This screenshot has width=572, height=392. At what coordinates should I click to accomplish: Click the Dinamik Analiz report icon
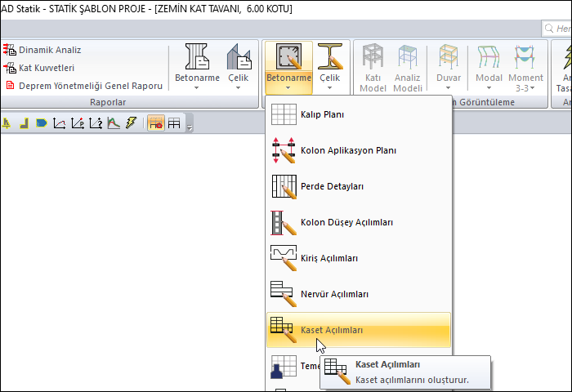[x=10, y=50]
